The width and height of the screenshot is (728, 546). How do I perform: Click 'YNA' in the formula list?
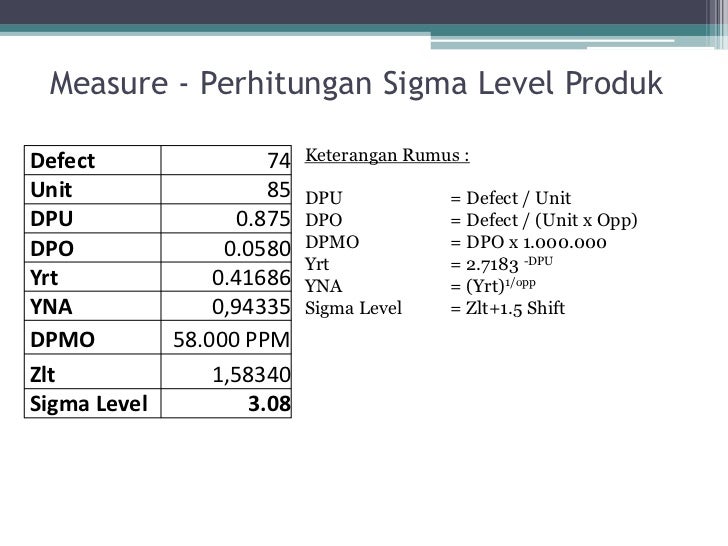(324, 286)
